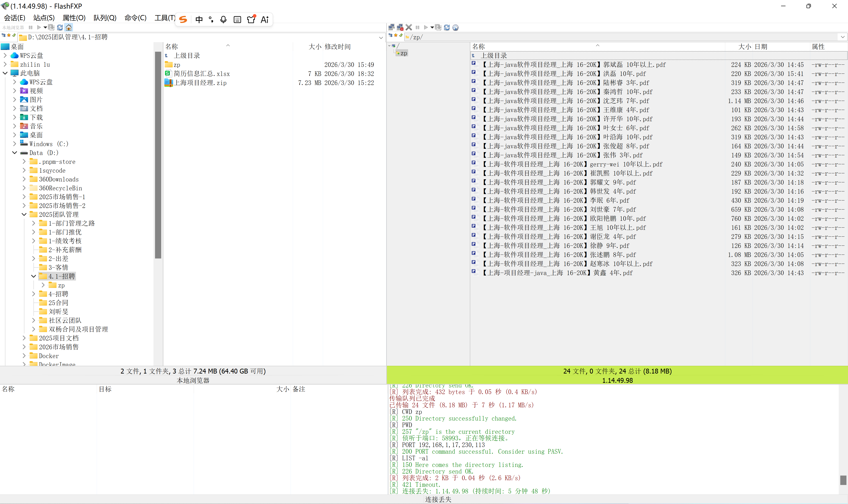Go up one level with local green arrow

(14, 35)
